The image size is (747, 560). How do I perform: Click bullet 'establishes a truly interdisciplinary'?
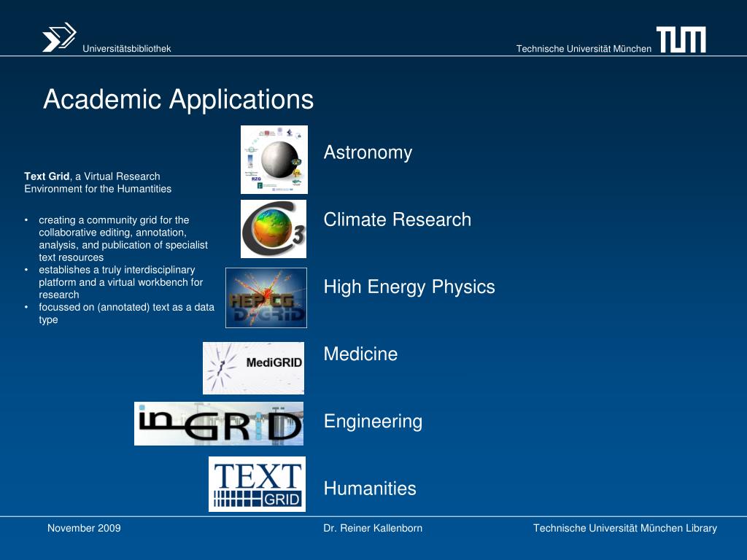(x=117, y=270)
